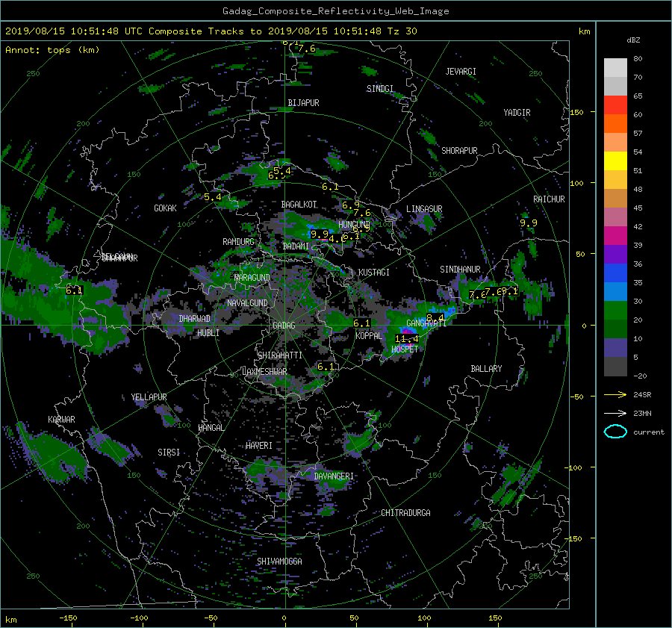Image resolution: width=672 pixels, height=628 pixels.
Task: Click the blue 35 dBZ legend swatch
Action: 615,273
